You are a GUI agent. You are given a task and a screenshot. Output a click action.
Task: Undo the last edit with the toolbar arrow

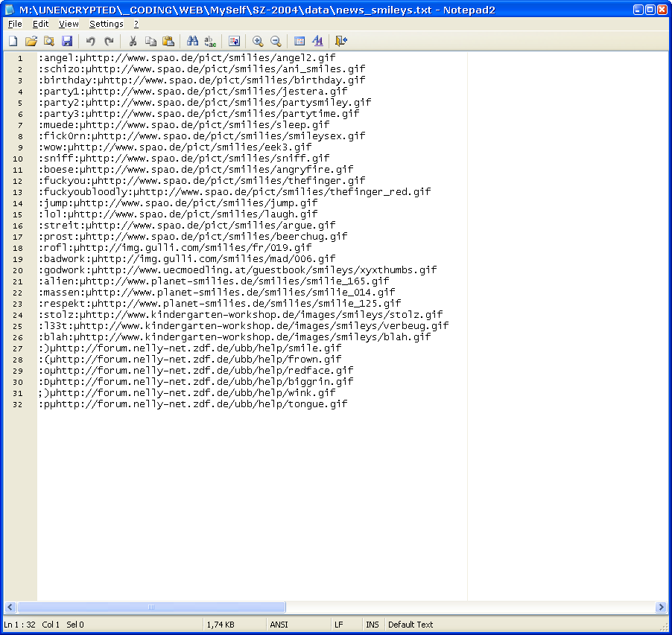pyautogui.click(x=90, y=41)
